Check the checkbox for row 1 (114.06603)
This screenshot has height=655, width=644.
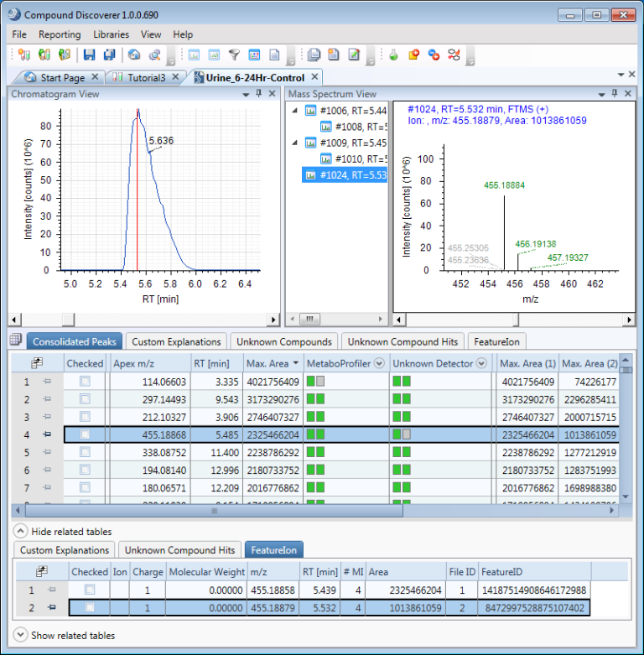click(85, 382)
